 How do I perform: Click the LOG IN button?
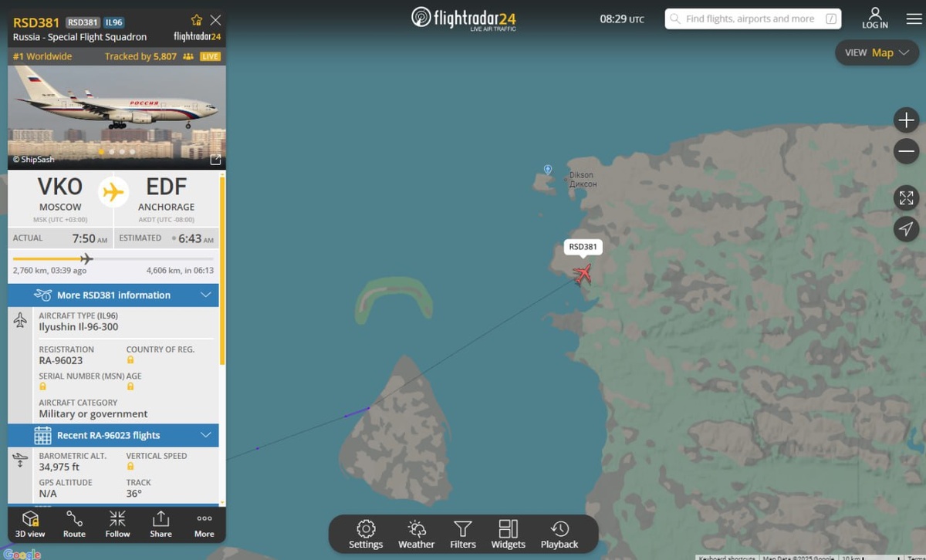click(875, 19)
